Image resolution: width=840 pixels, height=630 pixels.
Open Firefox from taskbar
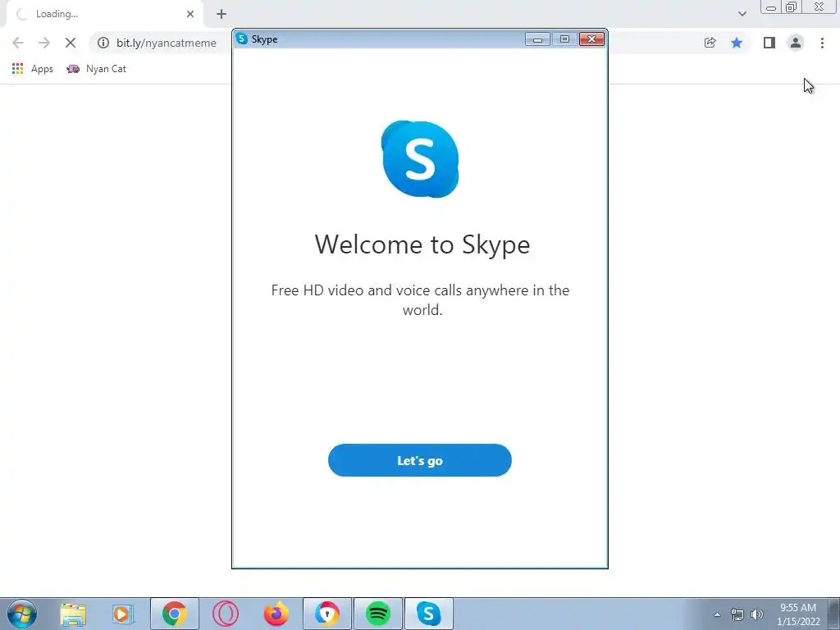point(276,614)
